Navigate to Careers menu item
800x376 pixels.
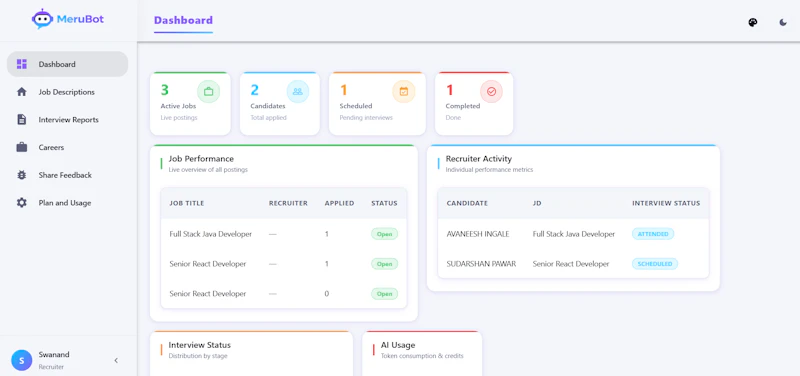pos(67,147)
